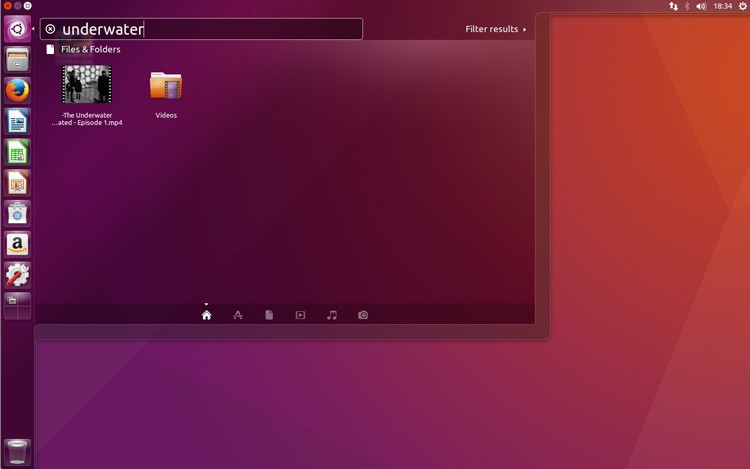Switch to the Home lens
Image resolution: width=750 pixels, height=469 pixels.
[207, 315]
